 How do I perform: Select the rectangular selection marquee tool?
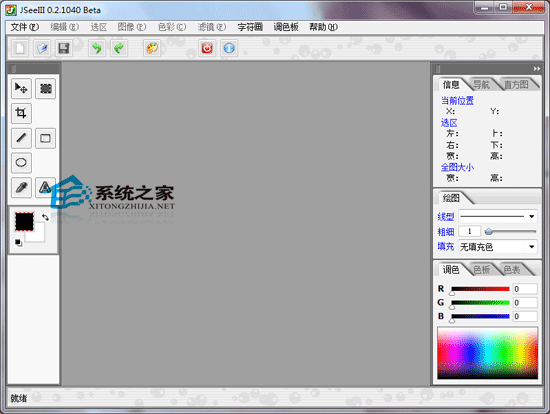pyautogui.click(x=45, y=88)
